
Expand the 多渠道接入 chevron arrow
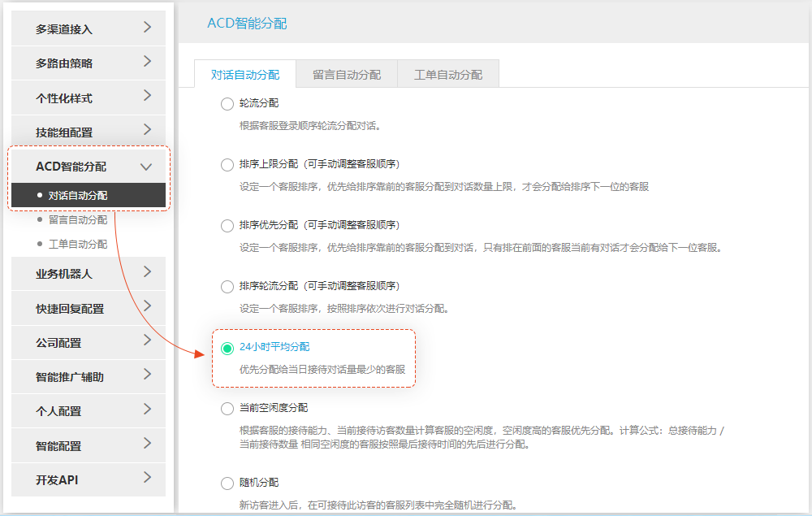point(147,27)
